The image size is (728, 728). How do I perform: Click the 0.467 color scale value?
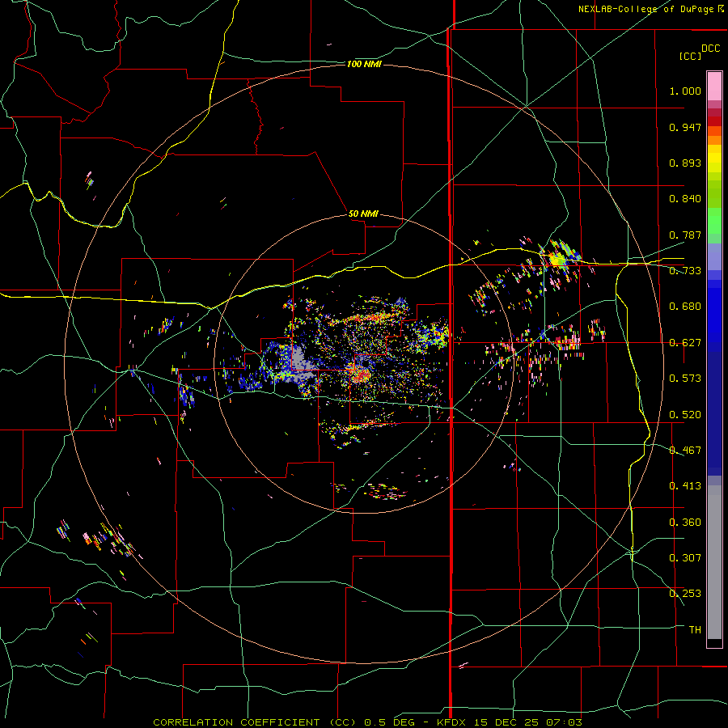click(685, 451)
